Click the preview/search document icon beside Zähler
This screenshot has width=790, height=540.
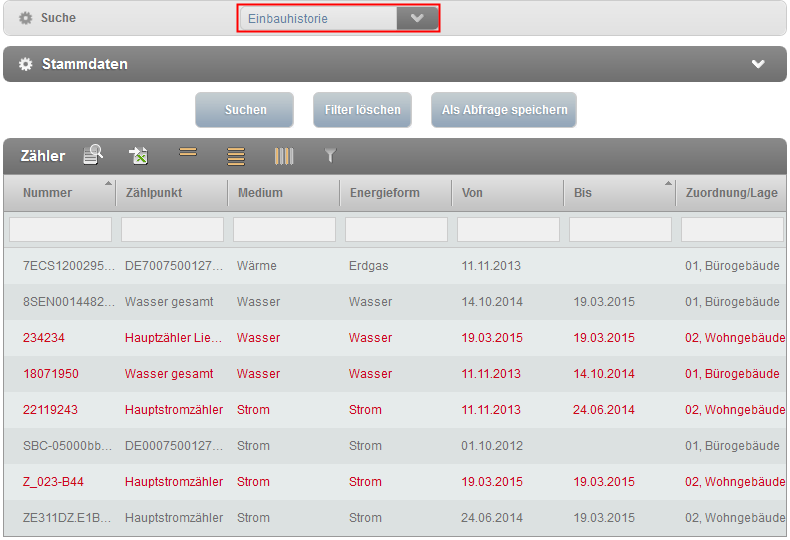tap(93, 155)
